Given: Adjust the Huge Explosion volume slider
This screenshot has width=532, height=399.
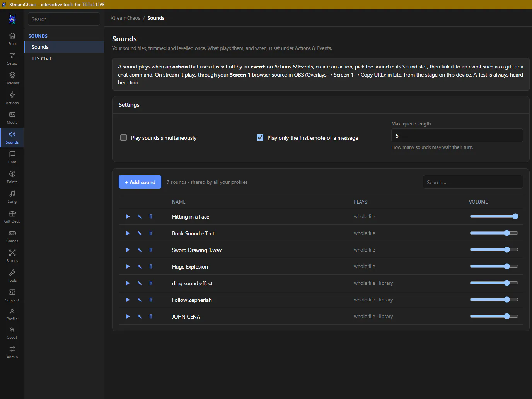Looking at the screenshot, I should pos(494,266).
